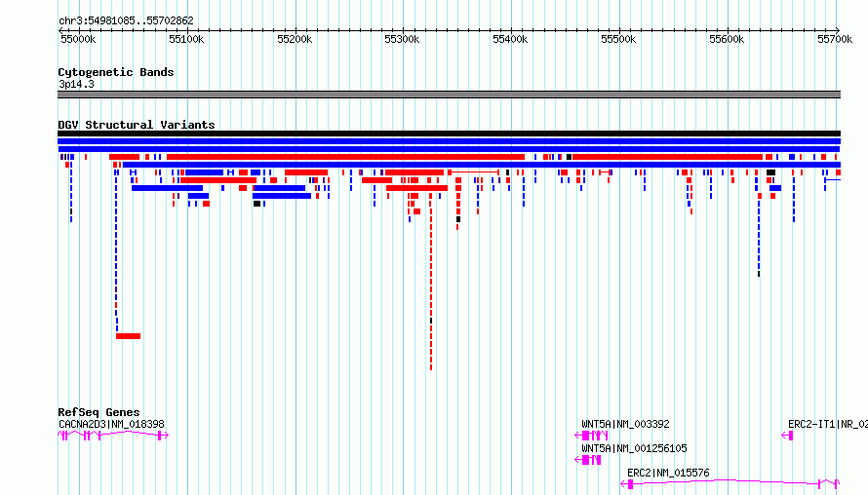This screenshot has width=868, height=495.
Task: Click the ERC2-IT1 gene label
Action: pyautogui.click(x=828, y=424)
